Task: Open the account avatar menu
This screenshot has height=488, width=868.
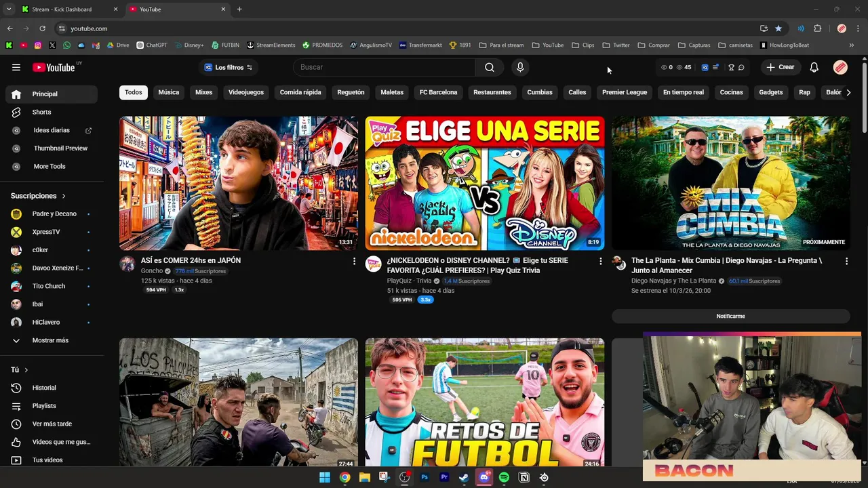Action: pos(840,67)
